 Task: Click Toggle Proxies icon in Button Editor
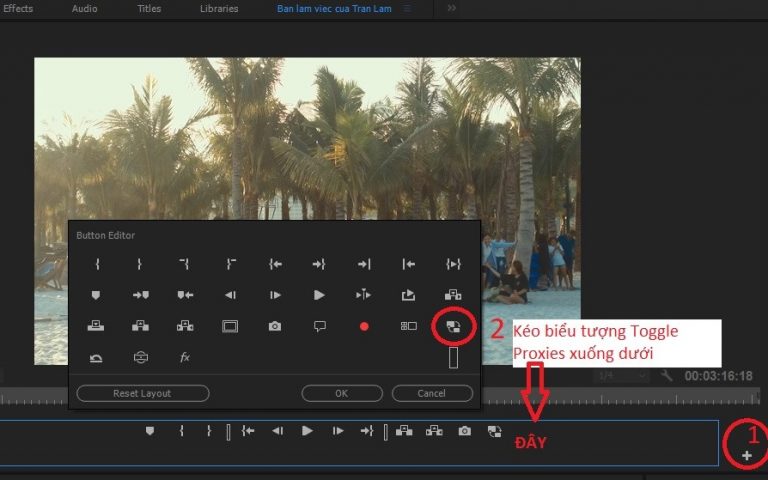(452, 326)
